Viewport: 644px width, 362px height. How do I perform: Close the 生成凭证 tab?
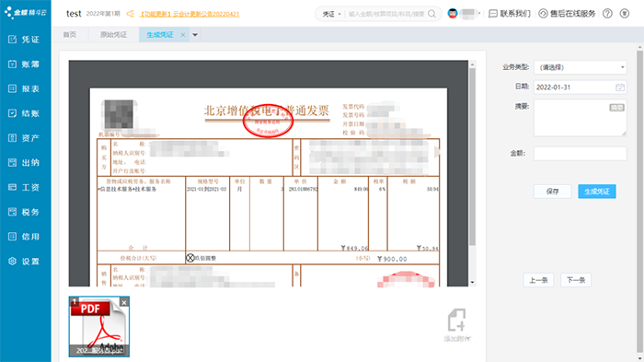(x=183, y=35)
